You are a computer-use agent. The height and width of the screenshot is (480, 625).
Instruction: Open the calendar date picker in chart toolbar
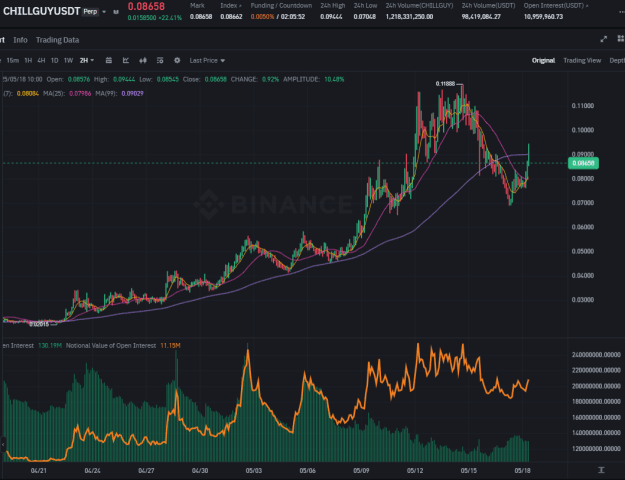[x=108, y=60]
